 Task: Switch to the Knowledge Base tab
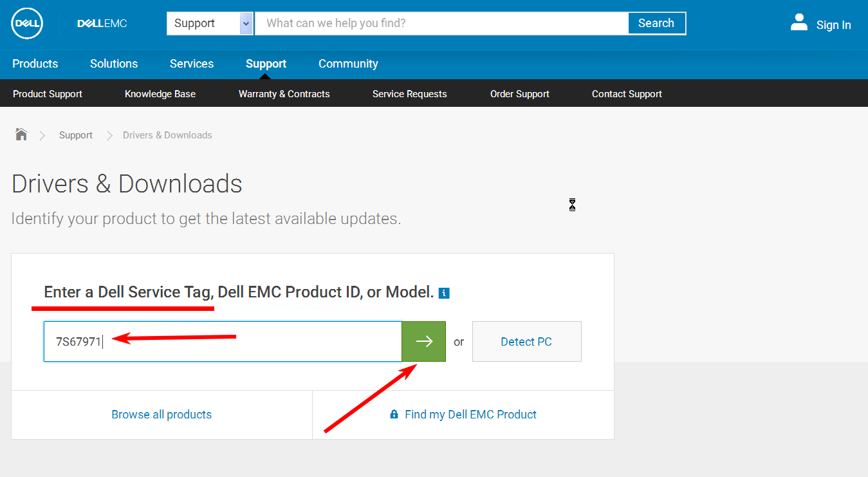(160, 94)
